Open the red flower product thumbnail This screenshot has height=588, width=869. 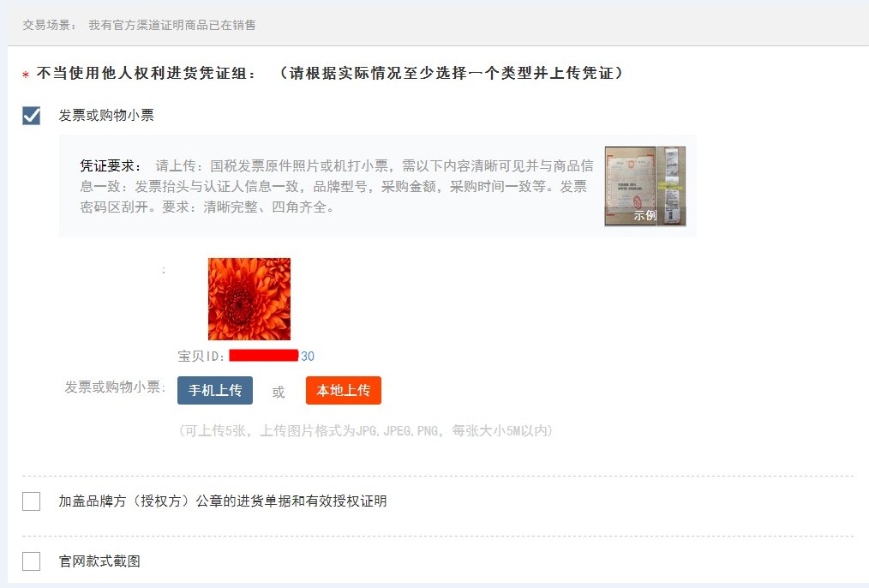click(249, 298)
